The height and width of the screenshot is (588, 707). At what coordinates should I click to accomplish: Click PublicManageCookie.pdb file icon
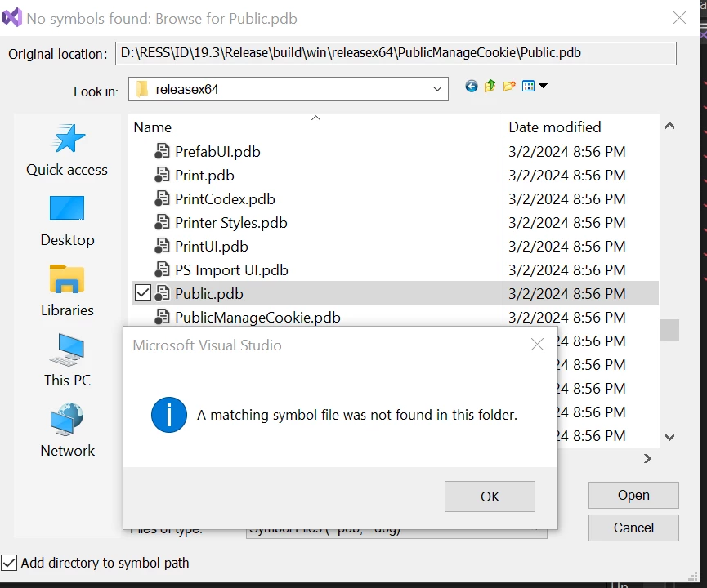coord(162,317)
